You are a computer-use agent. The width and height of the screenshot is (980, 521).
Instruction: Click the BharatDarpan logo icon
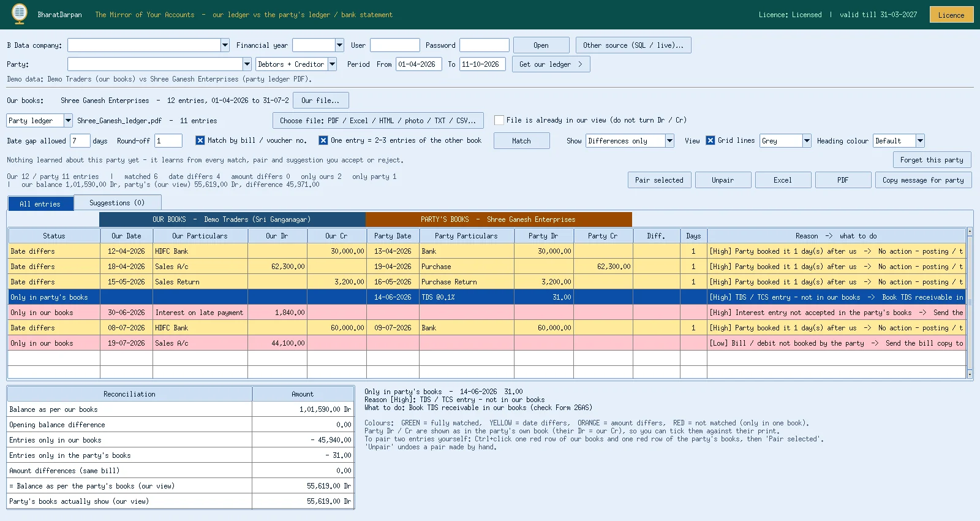tap(20, 13)
